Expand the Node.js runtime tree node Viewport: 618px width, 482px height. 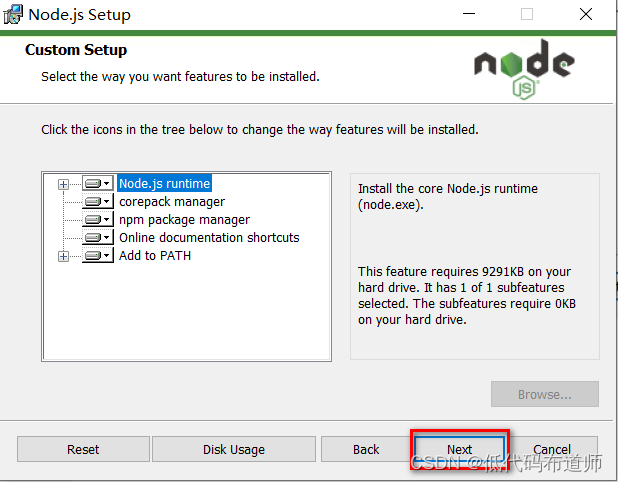point(63,184)
